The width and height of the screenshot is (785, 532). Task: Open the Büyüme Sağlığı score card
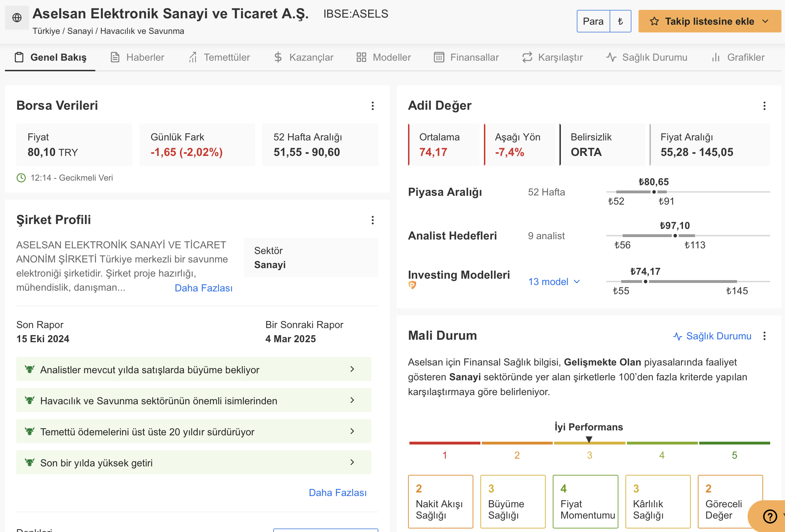513,502
